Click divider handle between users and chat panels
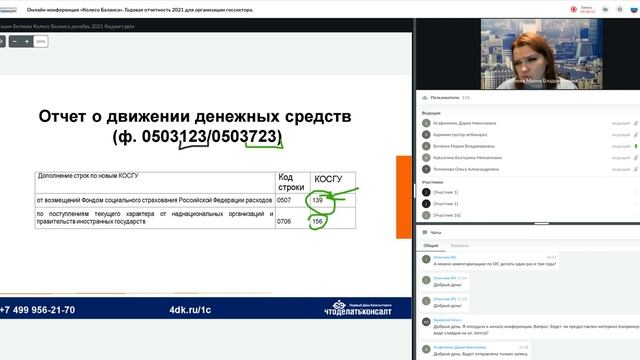The height and width of the screenshot is (360, 640). point(541,223)
